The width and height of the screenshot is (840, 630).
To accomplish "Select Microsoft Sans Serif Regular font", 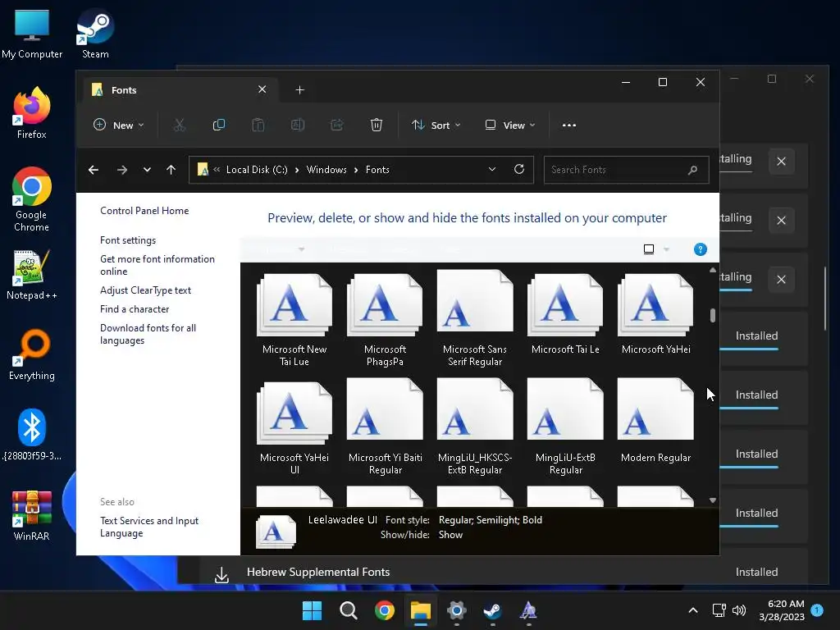I will tap(475, 319).
